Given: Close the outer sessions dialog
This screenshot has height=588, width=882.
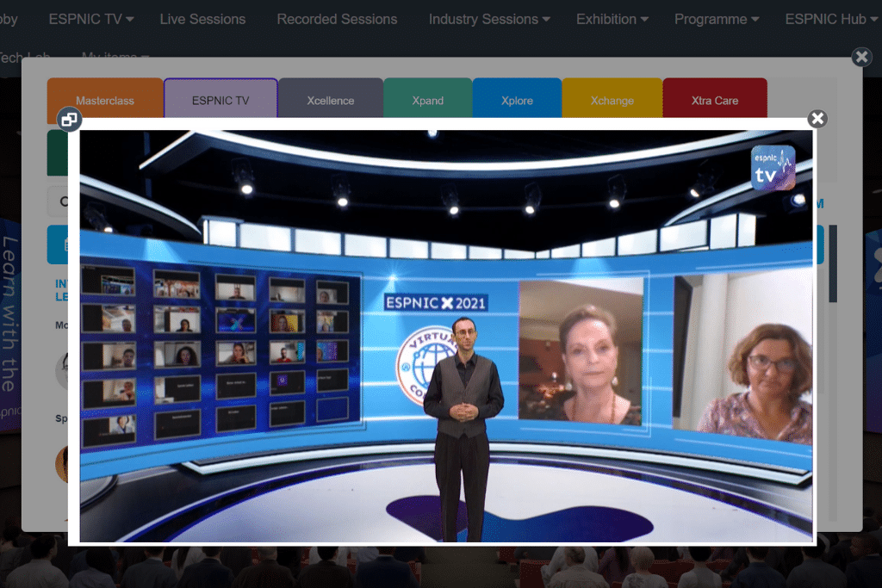Looking at the screenshot, I should tap(861, 57).
